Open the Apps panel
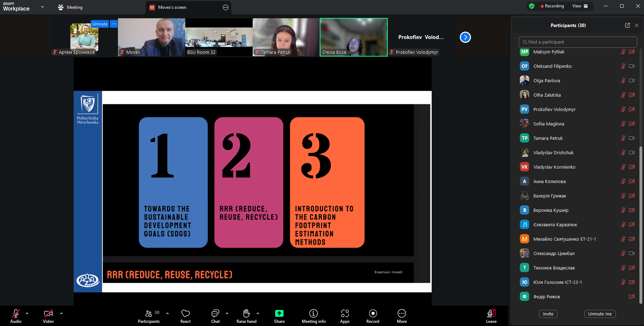 [345, 315]
